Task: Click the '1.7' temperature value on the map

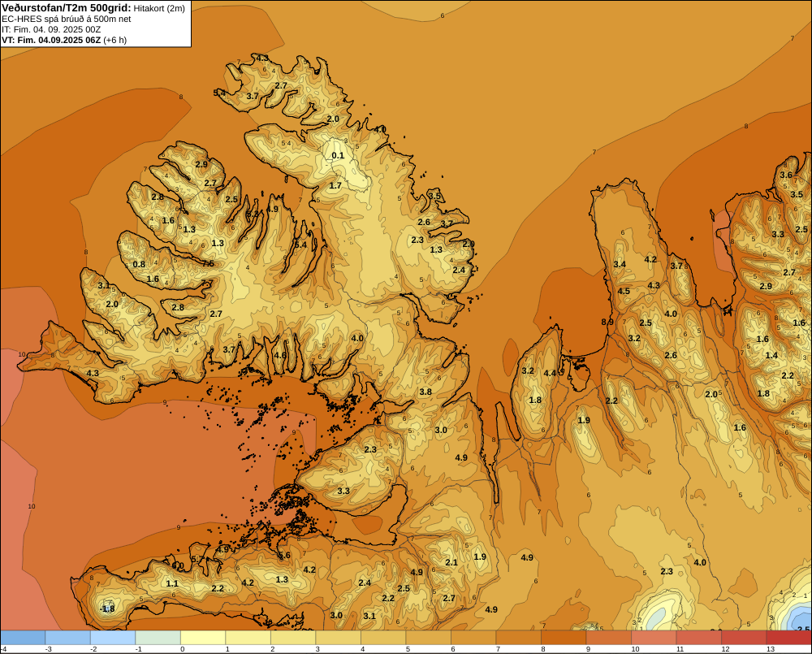Action: tap(335, 185)
